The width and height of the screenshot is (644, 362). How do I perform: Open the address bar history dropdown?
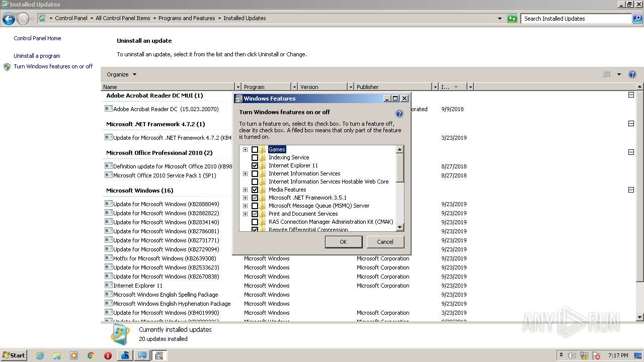point(500,19)
